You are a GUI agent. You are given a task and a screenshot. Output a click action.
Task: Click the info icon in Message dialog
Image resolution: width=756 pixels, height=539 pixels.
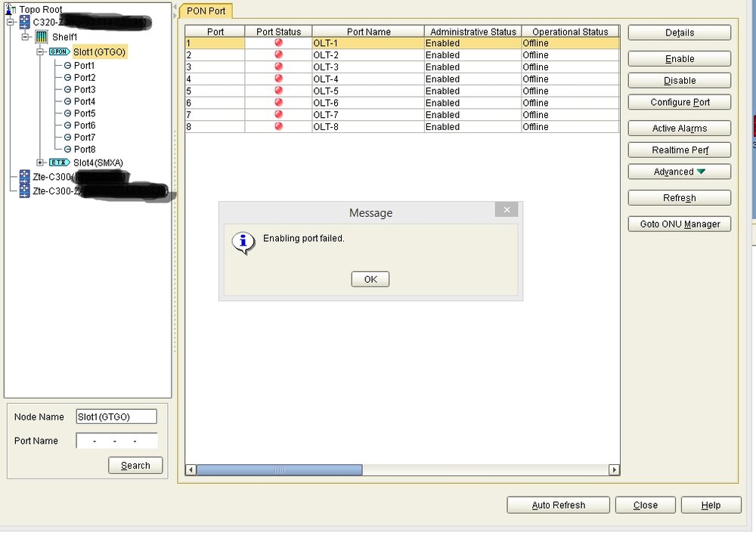(243, 243)
